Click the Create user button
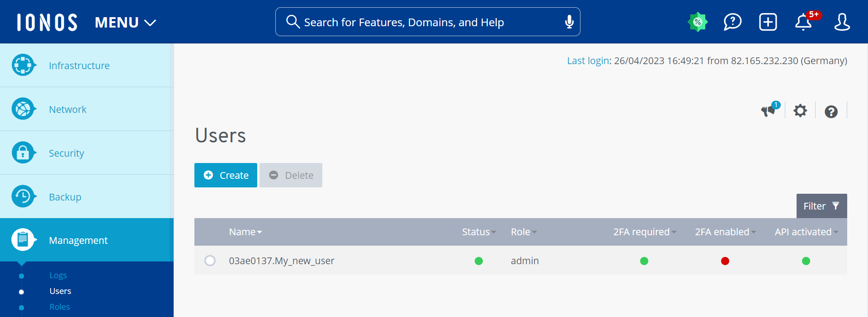Viewport: 868px width, 317px height. 226,175
